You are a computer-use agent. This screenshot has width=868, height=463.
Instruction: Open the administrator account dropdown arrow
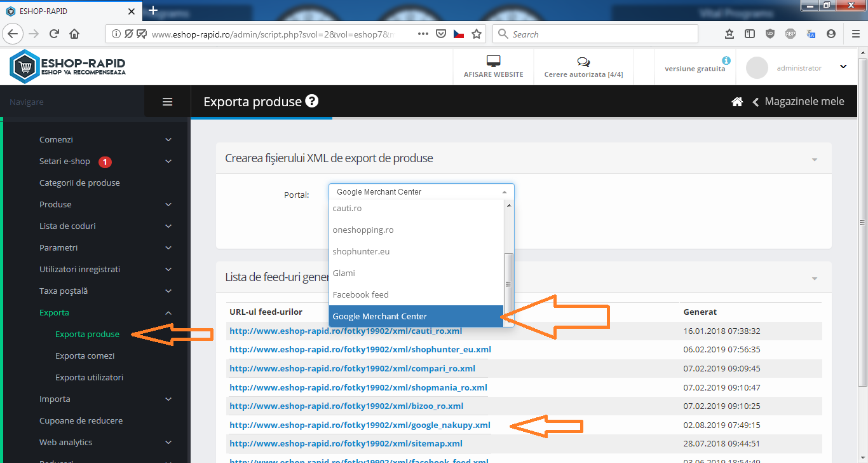point(844,67)
